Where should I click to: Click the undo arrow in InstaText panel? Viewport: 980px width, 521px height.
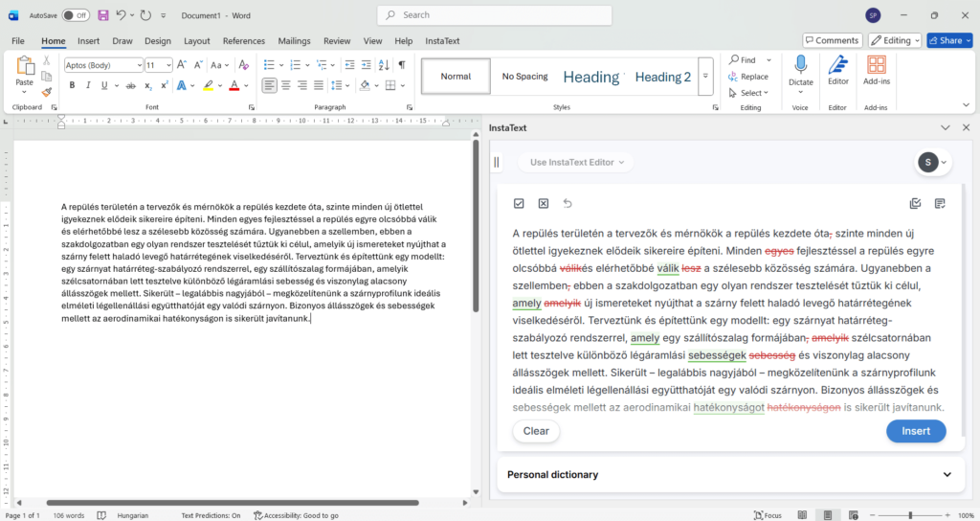(568, 203)
